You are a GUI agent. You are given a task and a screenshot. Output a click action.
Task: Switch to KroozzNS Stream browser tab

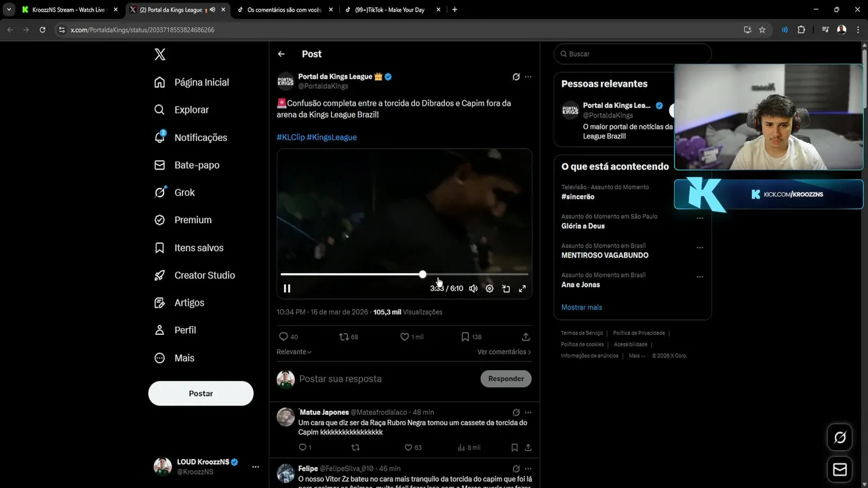pyautogui.click(x=70, y=9)
